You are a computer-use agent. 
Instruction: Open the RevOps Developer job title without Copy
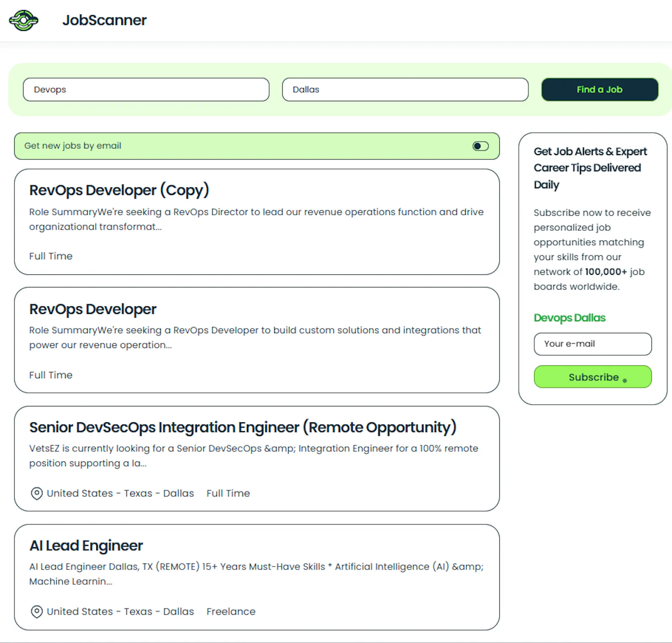click(92, 309)
